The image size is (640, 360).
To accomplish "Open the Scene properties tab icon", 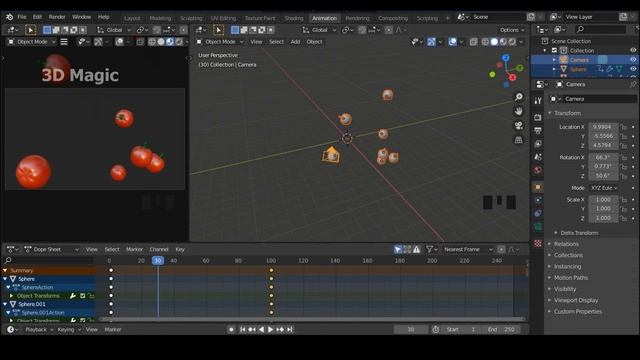I will point(538,157).
